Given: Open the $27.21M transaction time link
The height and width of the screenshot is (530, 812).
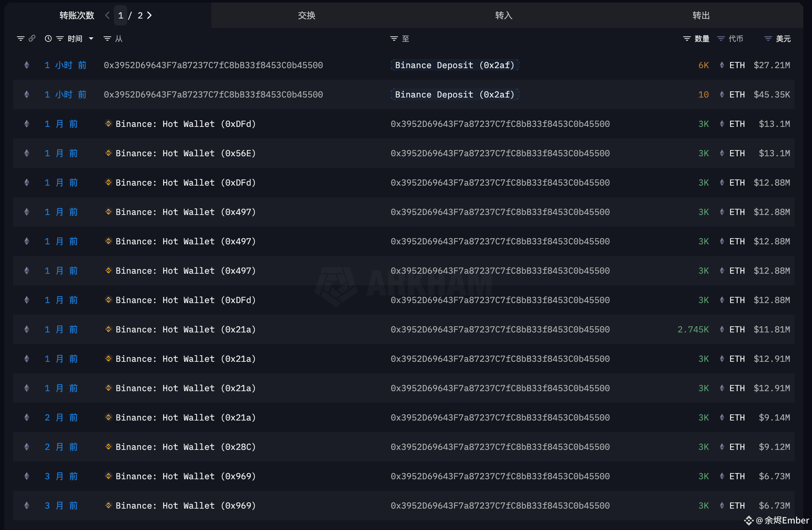Looking at the screenshot, I should point(66,65).
